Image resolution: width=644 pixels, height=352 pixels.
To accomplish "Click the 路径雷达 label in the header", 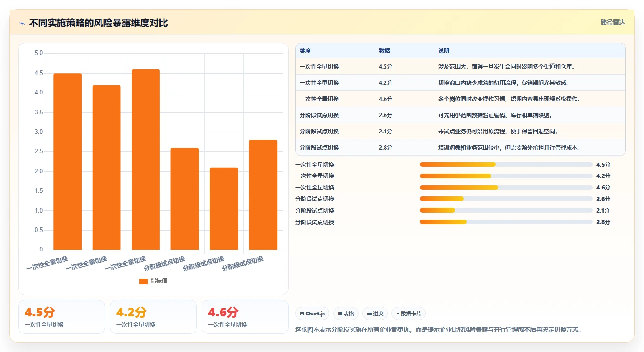I will click(613, 22).
